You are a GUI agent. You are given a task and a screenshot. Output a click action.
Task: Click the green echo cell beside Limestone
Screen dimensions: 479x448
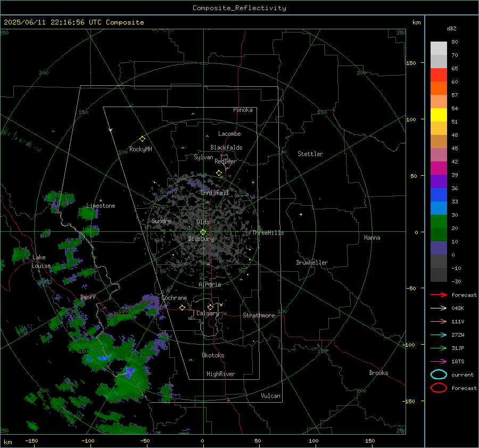(x=88, y=213)
